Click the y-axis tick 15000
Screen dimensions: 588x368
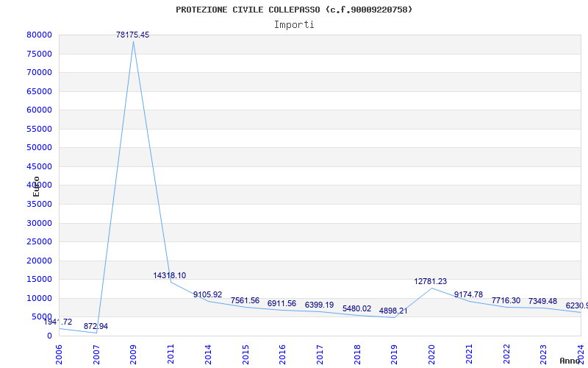39,280
